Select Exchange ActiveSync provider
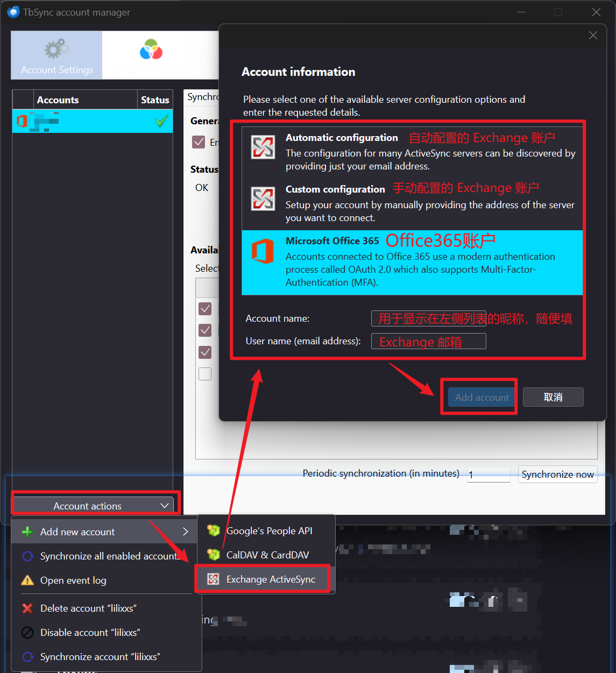 [266, 579]
